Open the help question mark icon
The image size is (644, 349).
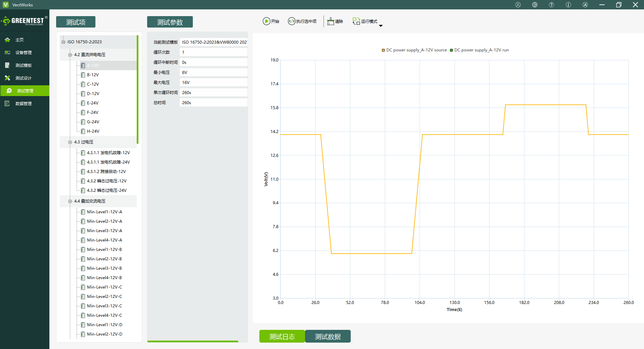pos(551,5)
